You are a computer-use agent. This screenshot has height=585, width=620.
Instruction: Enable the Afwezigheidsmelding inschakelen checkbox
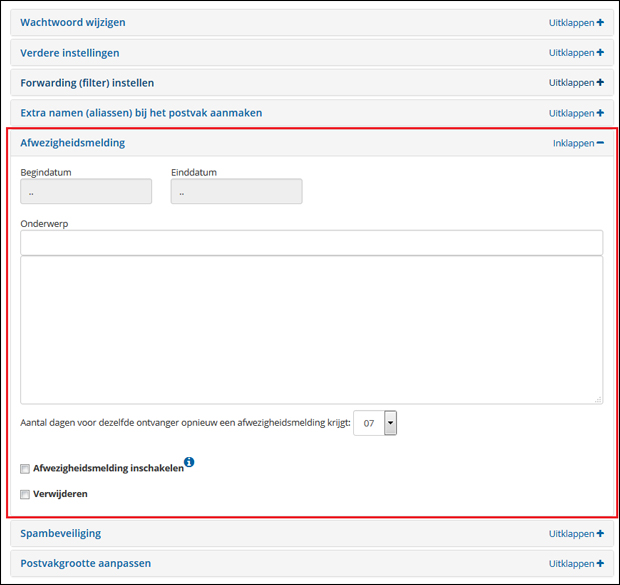click(25, 469)
